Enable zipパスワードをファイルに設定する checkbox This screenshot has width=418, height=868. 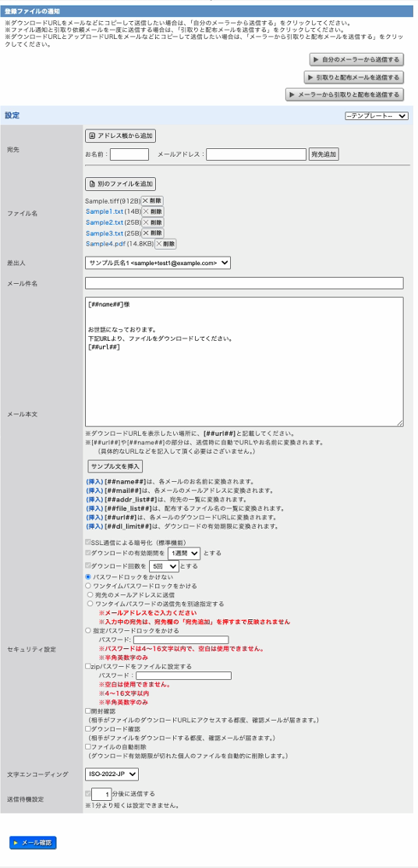coord(88,667)
